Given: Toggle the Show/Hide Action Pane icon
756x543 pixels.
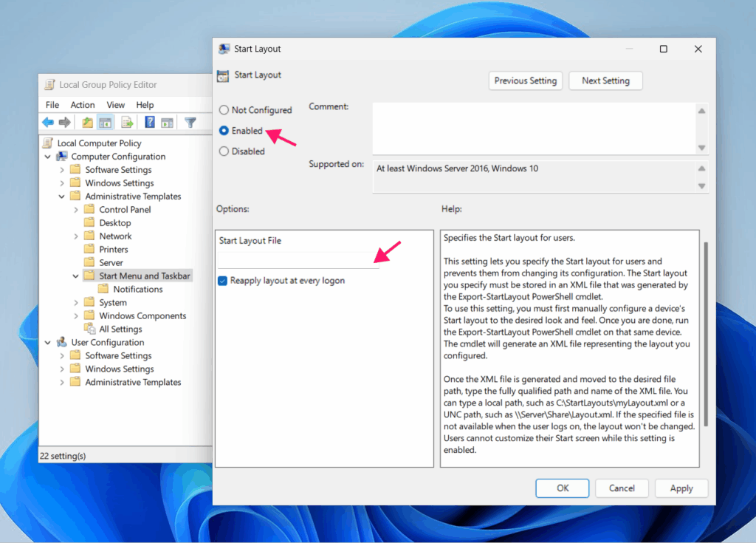Looking at the screenshot, I should [168, 123].
